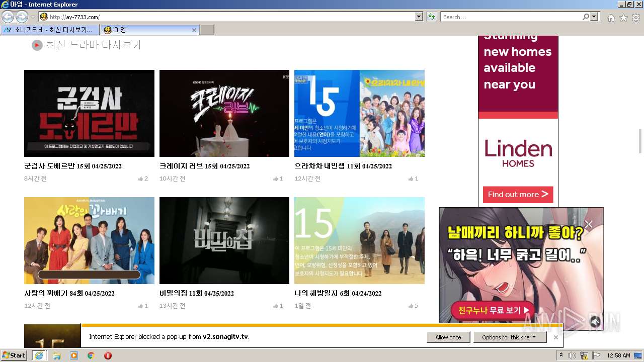644x362 pixels.
Task: Click the 10시간 전 timestamp text
Action: pos(173,178)
